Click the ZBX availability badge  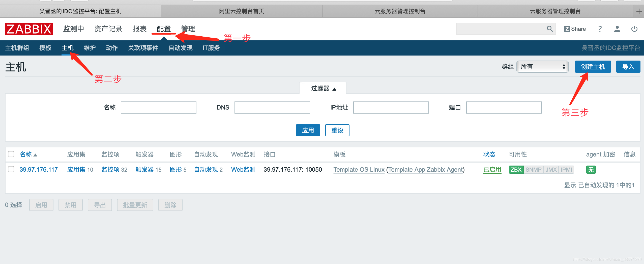coord(516,170)
